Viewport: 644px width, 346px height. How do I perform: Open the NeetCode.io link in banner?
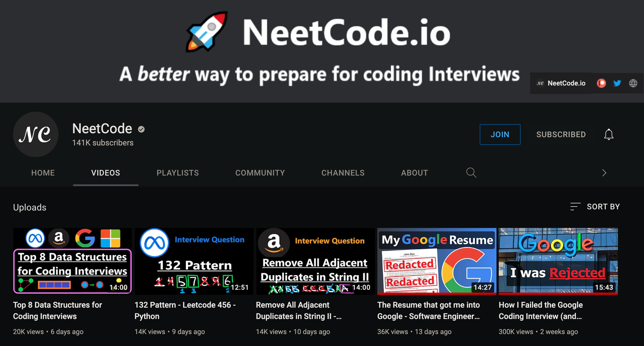pos(561,83)
